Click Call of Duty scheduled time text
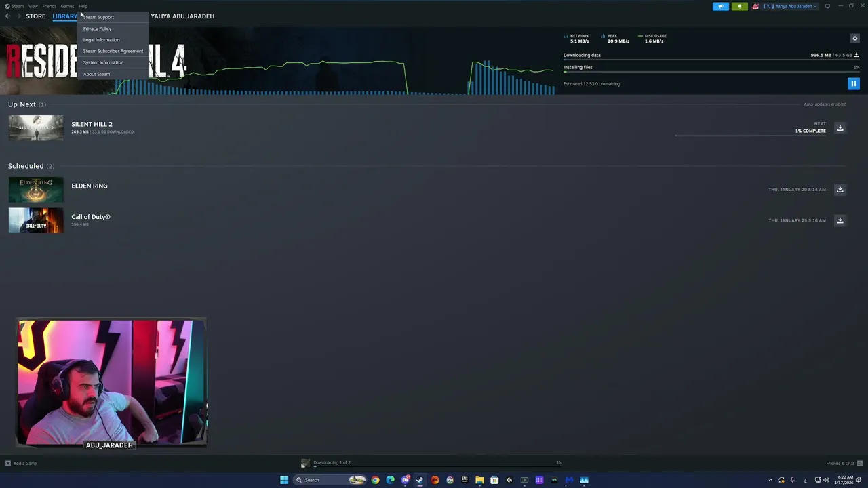The width and height of the screenshot is (868, 488). coord(797,220)
